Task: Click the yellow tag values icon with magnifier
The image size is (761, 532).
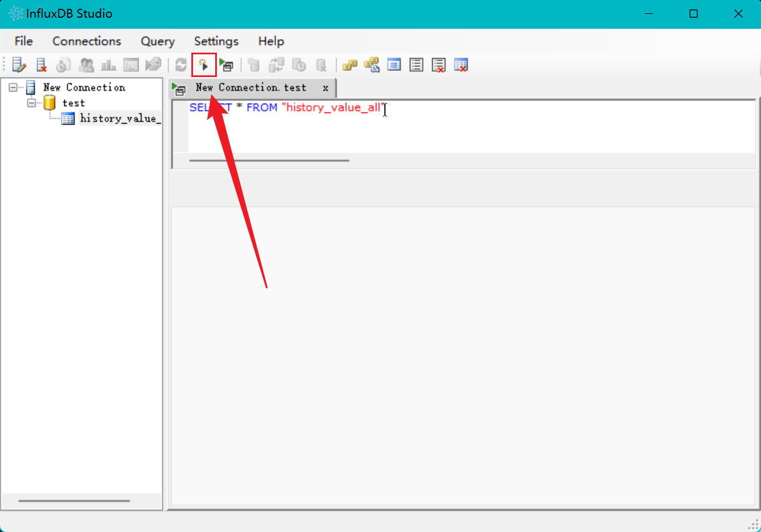Action: tap(372, 65)
